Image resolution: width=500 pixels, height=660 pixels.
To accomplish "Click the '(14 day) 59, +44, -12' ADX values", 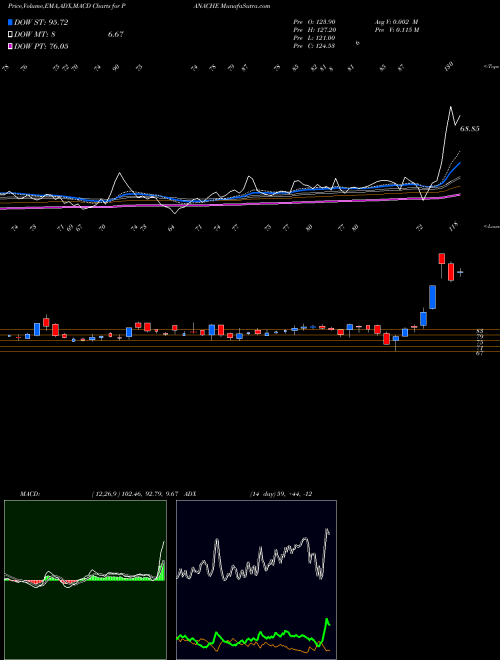I will [x=281, y=494].
